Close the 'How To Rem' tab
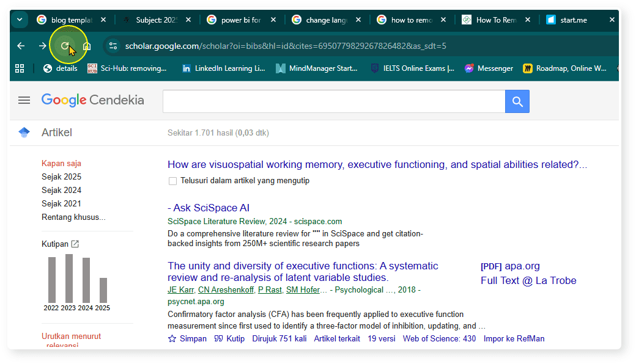This screenshot has height=364, width=636. click(x=528, y=20)
